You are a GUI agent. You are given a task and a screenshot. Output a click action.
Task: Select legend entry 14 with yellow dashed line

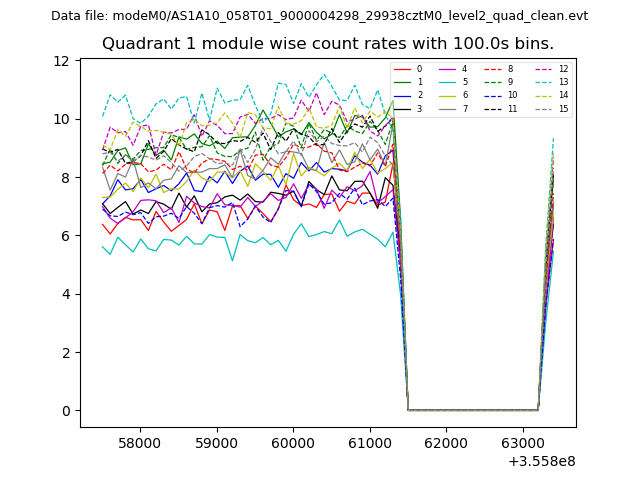click(553, 95)
